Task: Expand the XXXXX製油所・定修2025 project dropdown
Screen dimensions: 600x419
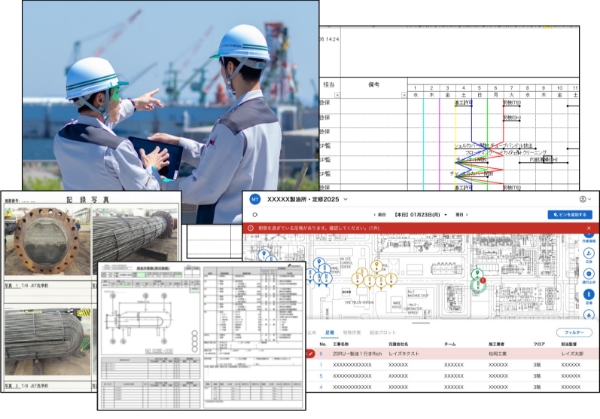Action: point(346,199)
